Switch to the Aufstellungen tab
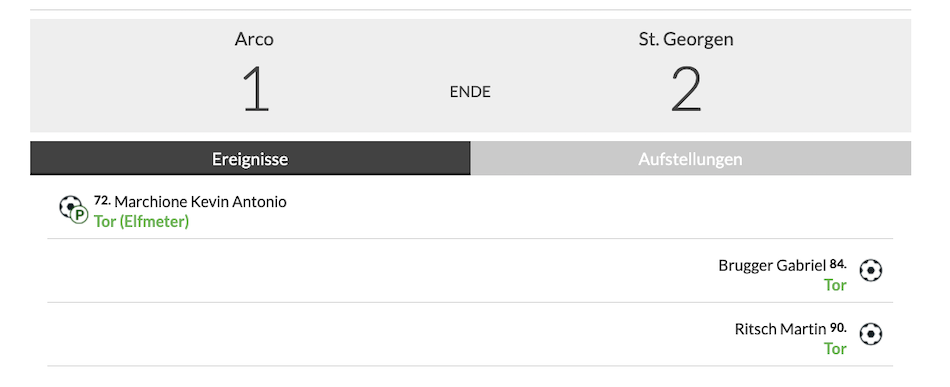Screen dimensions: 950x387 [691, 159]
